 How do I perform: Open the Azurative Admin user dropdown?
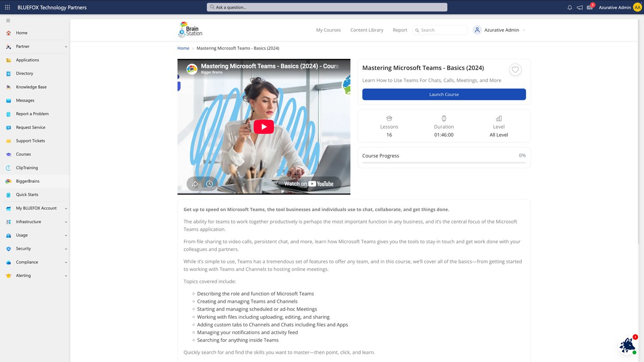point(499,30)
